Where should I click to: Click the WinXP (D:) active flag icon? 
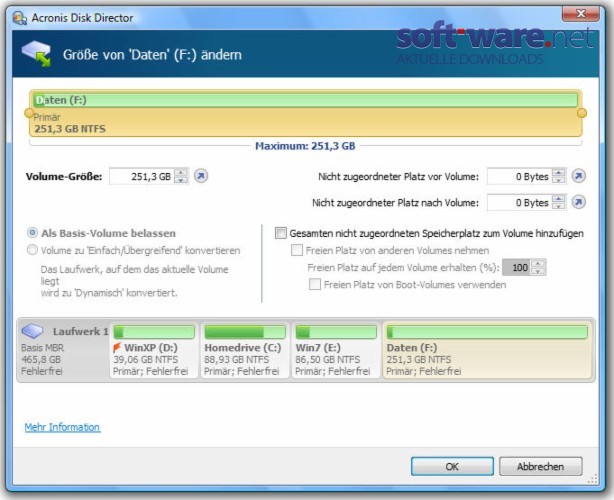point(117,347)
